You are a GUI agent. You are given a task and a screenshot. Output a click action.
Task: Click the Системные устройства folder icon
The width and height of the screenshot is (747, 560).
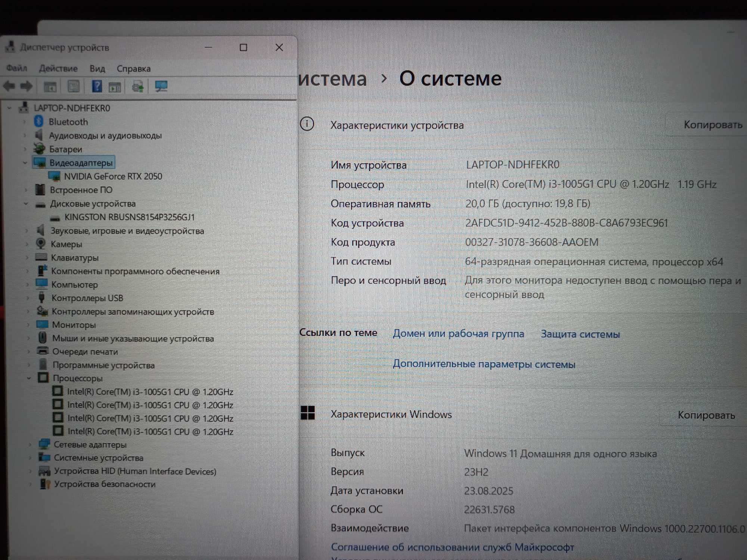[x=44, y=457]
